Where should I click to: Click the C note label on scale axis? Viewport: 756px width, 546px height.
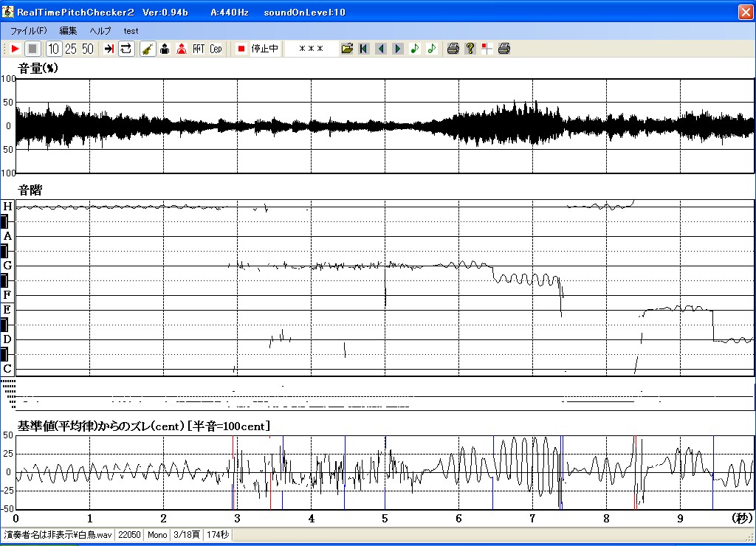7,369
